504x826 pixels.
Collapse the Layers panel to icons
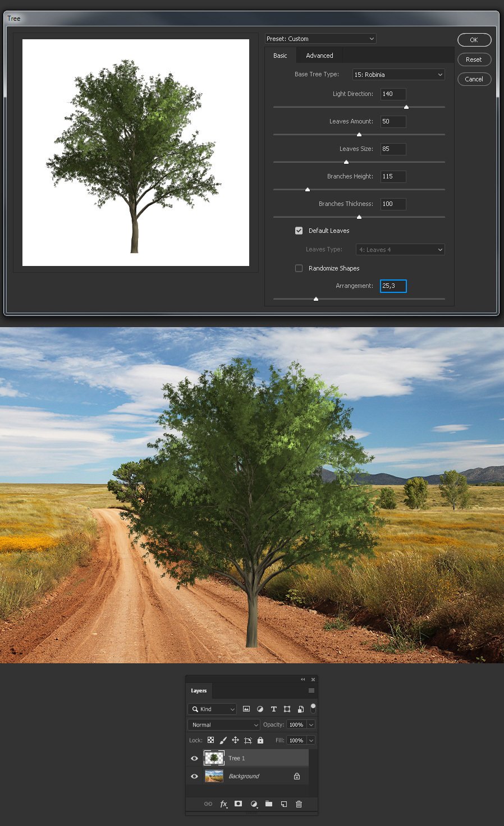point(303,679)
